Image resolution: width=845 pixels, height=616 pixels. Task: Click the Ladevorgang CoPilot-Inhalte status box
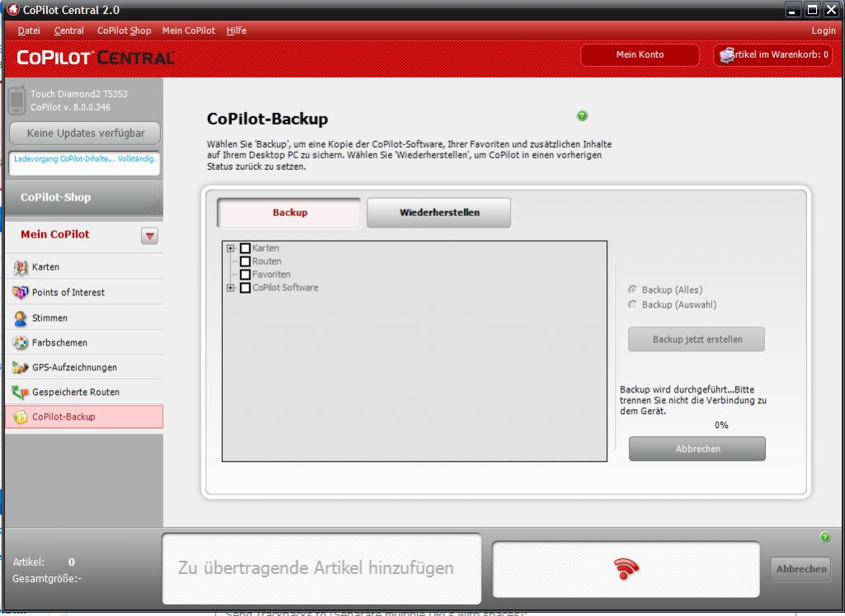[x=85, y=163]
